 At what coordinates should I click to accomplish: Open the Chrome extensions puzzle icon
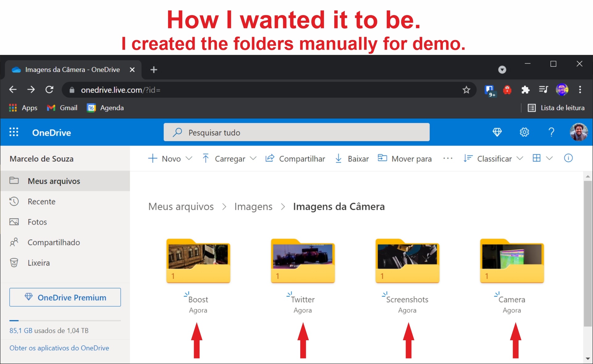[x=525, y=90]
